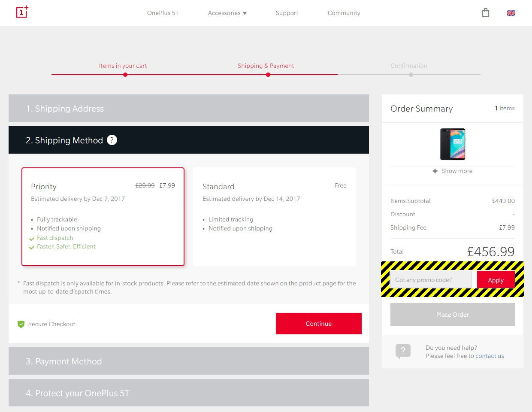
Task: Click the struck-through £20.99 price
Action: (145, 185)
